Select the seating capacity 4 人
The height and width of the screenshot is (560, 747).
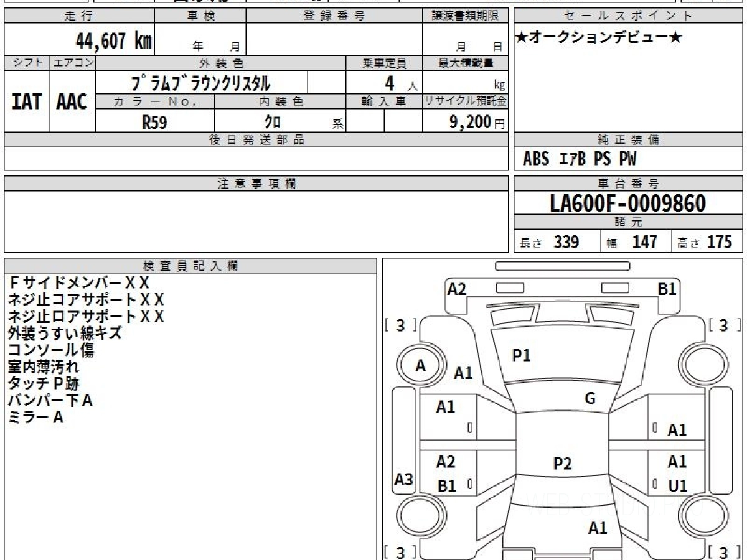coord(400,83)
